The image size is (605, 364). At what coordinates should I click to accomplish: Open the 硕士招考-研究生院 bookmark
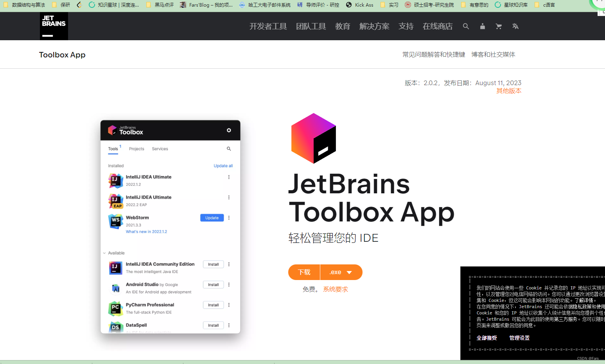430,5
